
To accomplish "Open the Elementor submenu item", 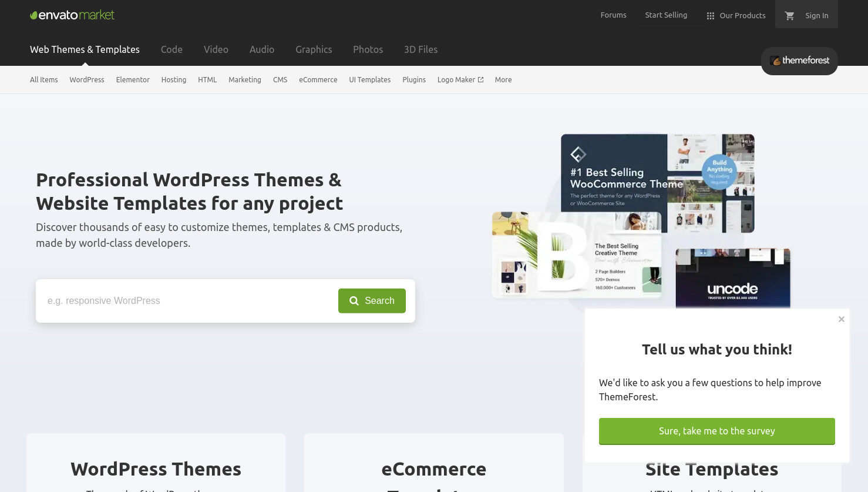I will point(133,80).
